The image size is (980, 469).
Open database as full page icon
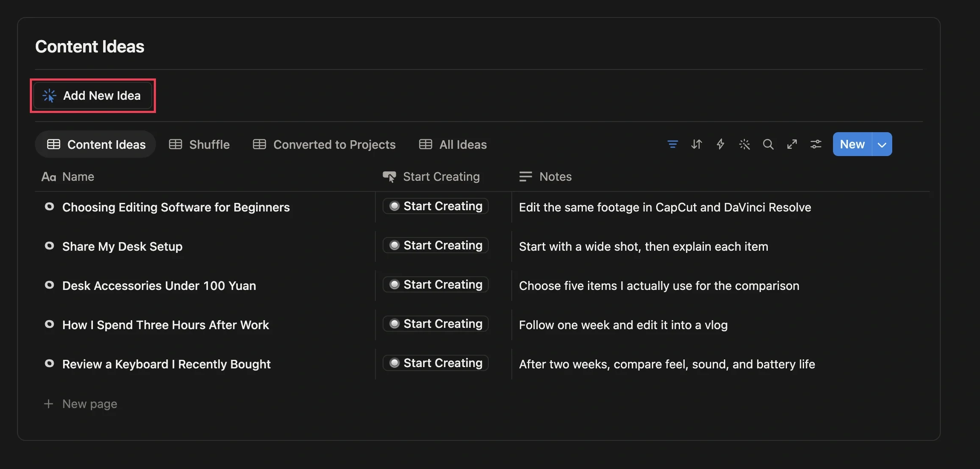[792, 145]
